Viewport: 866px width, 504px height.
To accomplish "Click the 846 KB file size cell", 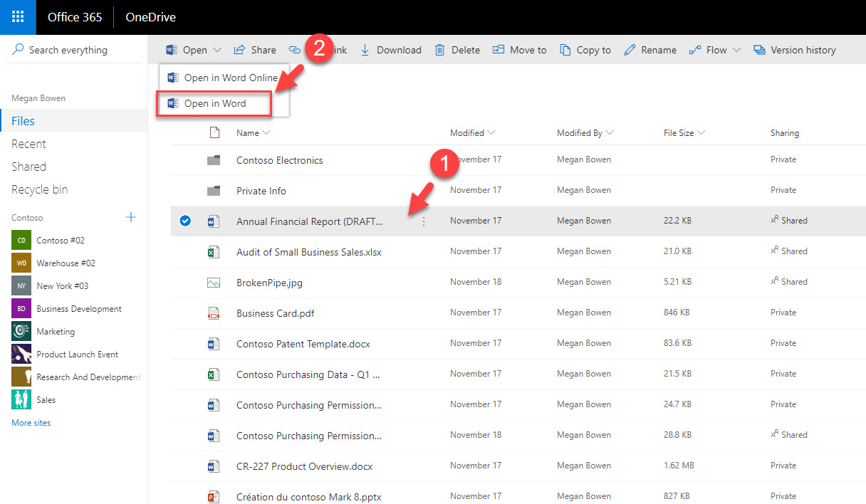I will point(677,313).
